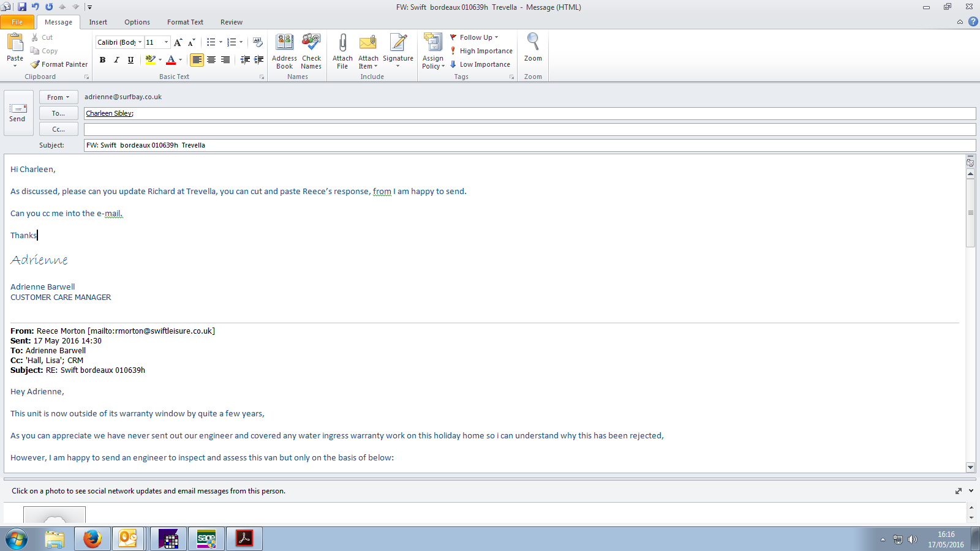This screenshot has width=980, height=551.
Task: Align text to the right
Action: (225, 59)
